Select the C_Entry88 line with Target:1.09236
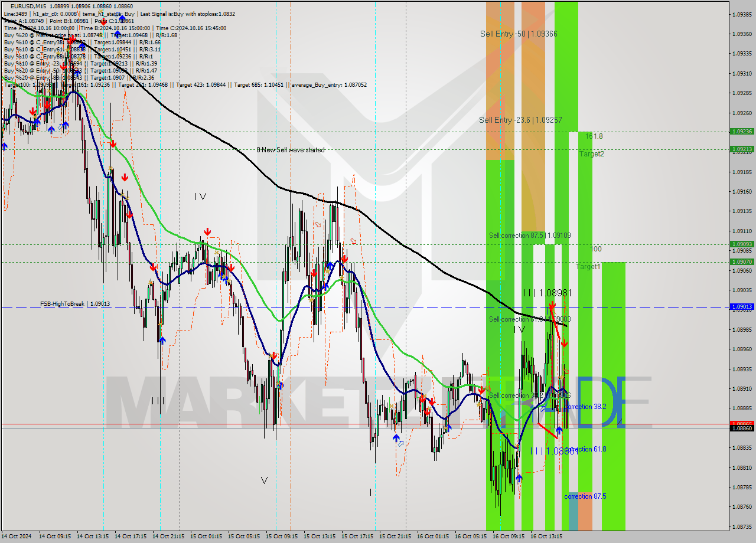The image size is (756, 543). coord(78,56)
